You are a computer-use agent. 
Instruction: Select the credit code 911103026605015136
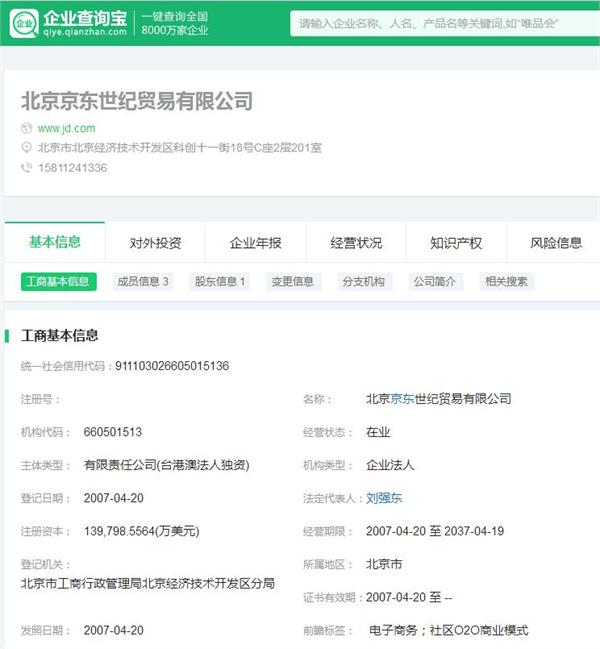click(172, 366)
